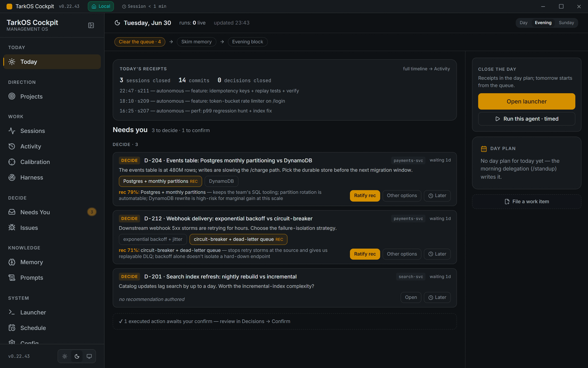Image resolution: width=588 pixels, height=368 pixels.
Task: Click the Local environment badge
Action: (101, 6)
